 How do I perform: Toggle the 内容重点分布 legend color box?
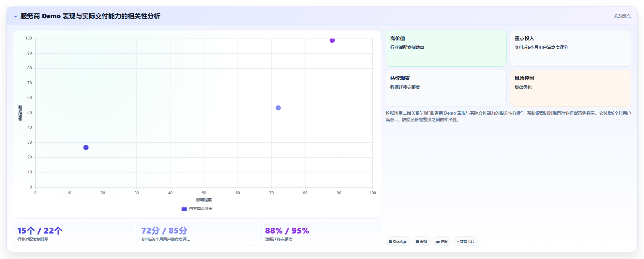click(184, 209)
